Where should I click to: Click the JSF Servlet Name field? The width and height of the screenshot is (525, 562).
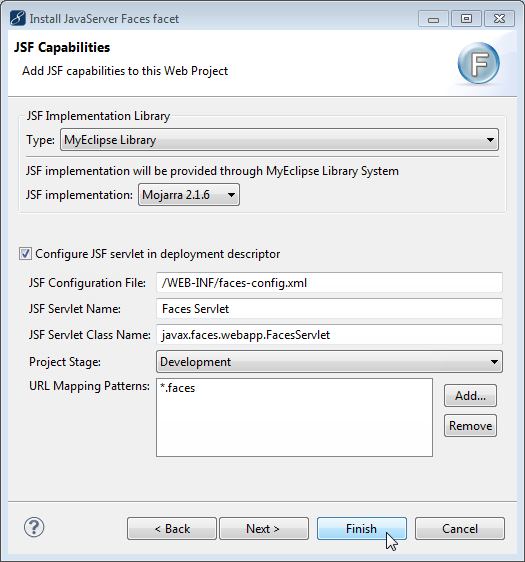point(329,309)
